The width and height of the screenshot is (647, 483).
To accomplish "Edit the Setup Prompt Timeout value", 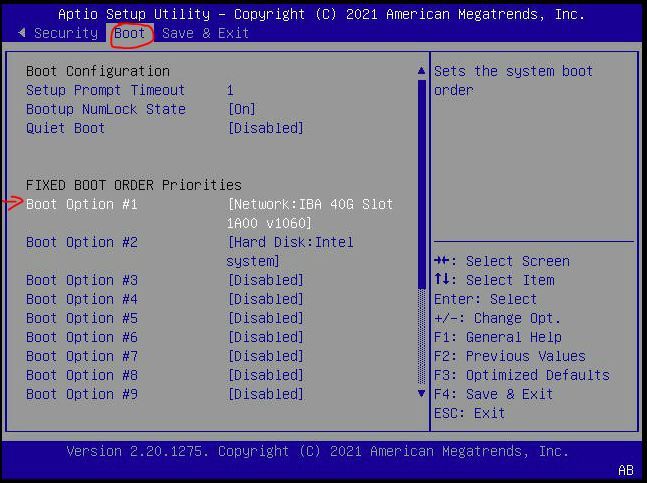I will (231, 90).
